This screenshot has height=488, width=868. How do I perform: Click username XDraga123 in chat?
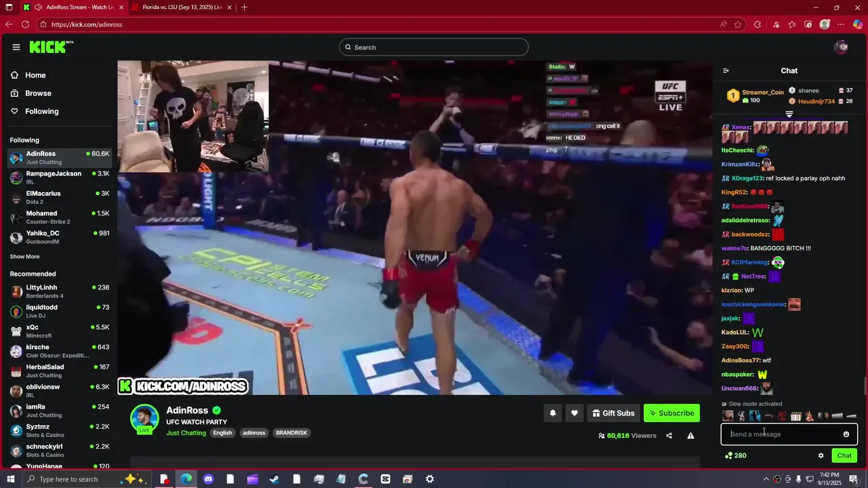pos(747,178)
